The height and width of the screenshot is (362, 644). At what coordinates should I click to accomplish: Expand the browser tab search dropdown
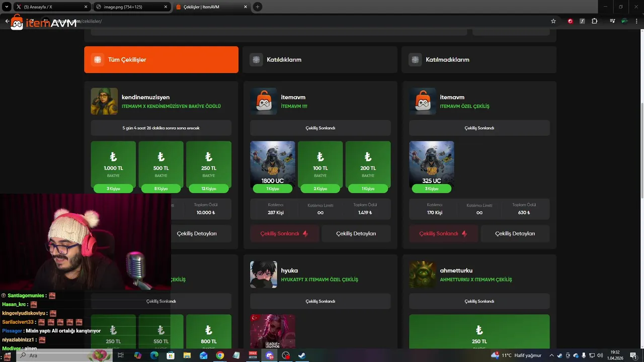7,7
